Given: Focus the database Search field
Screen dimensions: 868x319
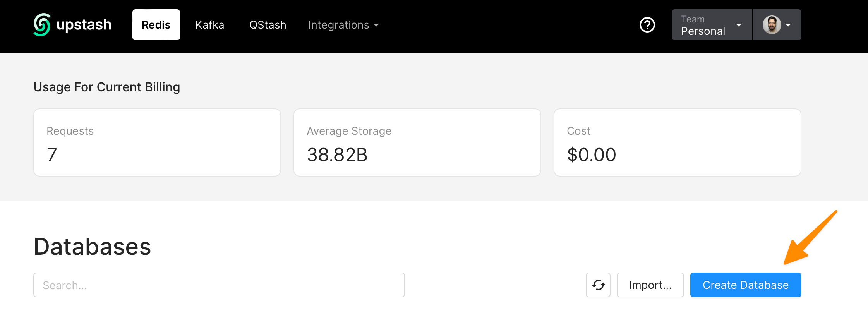Looking at the screenshot, I should pyautogui.click(x=219, y=285).
